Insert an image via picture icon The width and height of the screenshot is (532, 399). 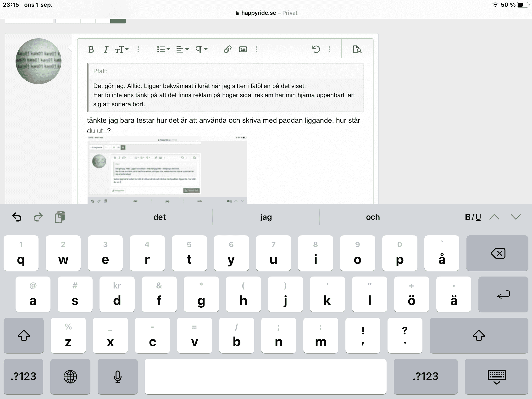coord(243,49)
